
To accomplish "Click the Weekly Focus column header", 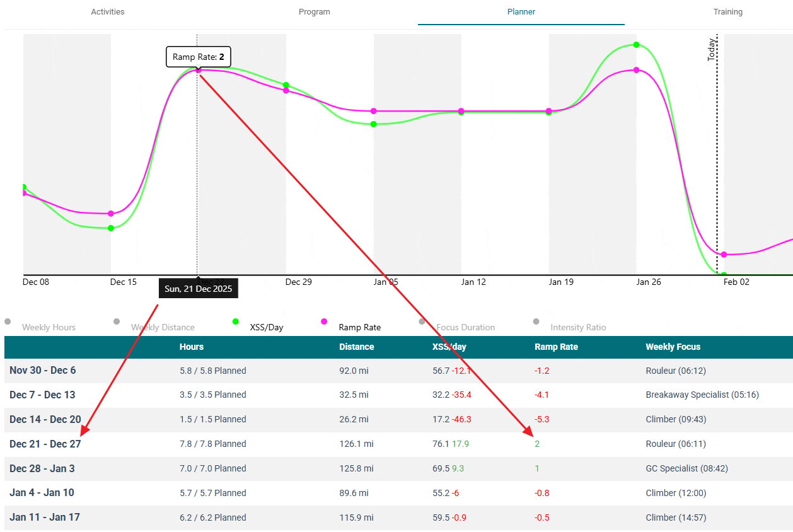I will pyautogui.click(x=673, y=347).
